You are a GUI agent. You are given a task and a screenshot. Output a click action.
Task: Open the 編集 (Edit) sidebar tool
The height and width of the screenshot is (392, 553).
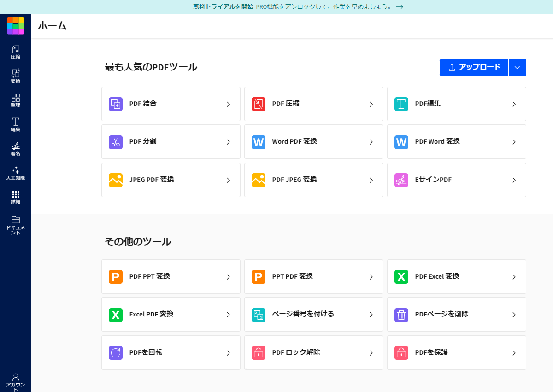[15, 125]
